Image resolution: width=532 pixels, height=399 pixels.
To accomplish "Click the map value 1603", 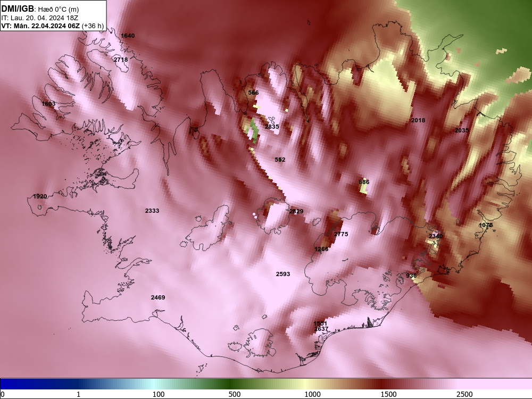I will pos(48,104).
